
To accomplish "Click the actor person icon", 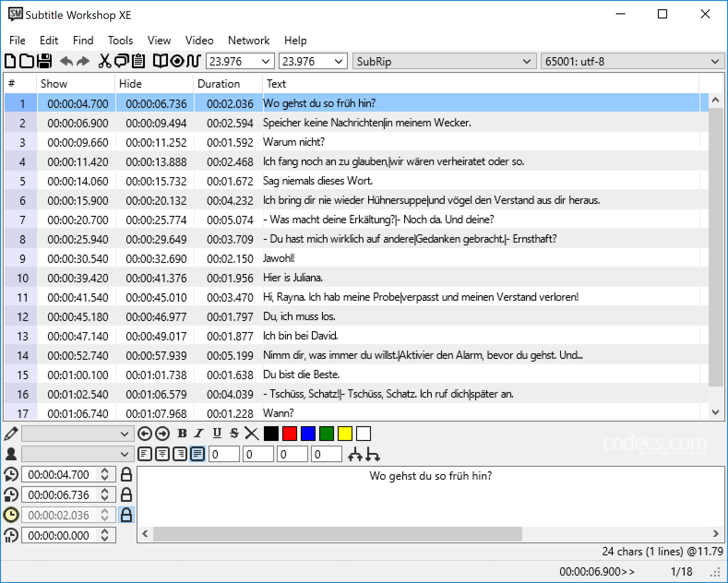I will pyautogui.click(x=11, y=454).
